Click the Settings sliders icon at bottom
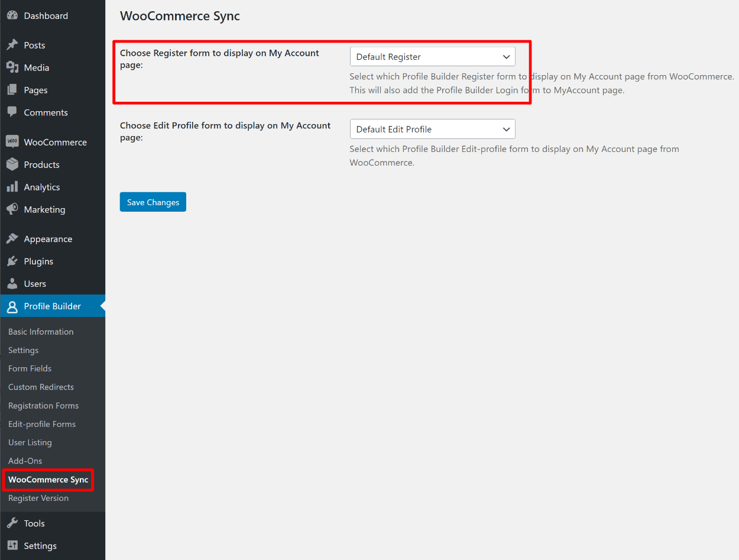Image resolution: width=739 pixels, height=560 pixels. click(12, 546)
